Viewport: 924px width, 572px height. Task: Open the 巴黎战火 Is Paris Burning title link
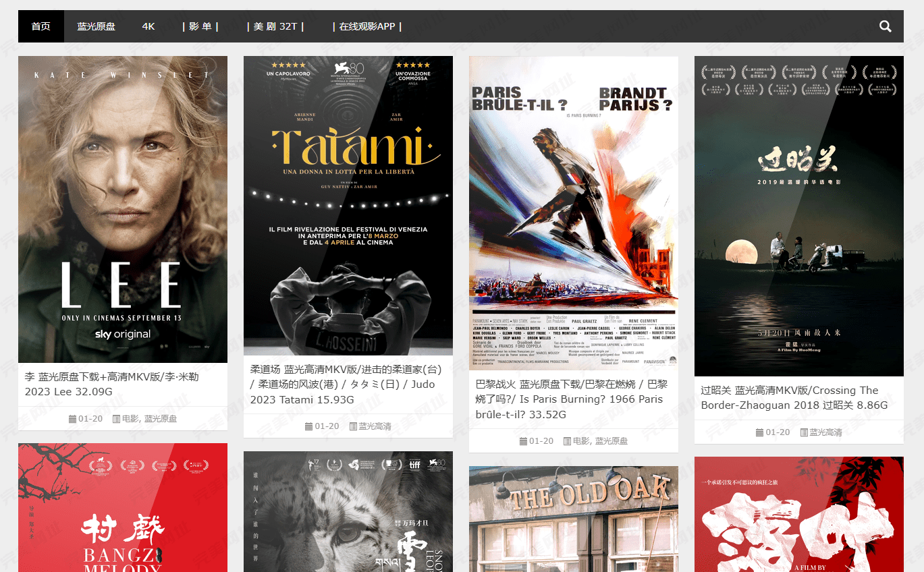(x=571, y=399)
